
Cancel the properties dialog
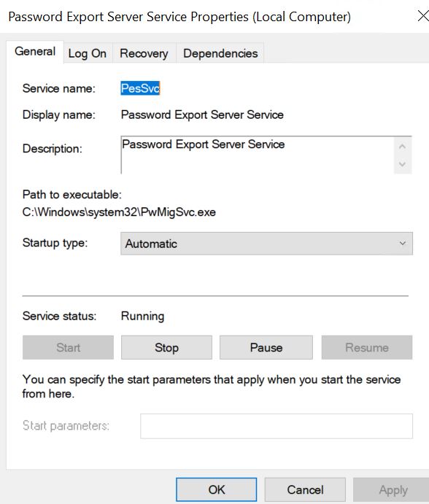(x=305, y=489)
